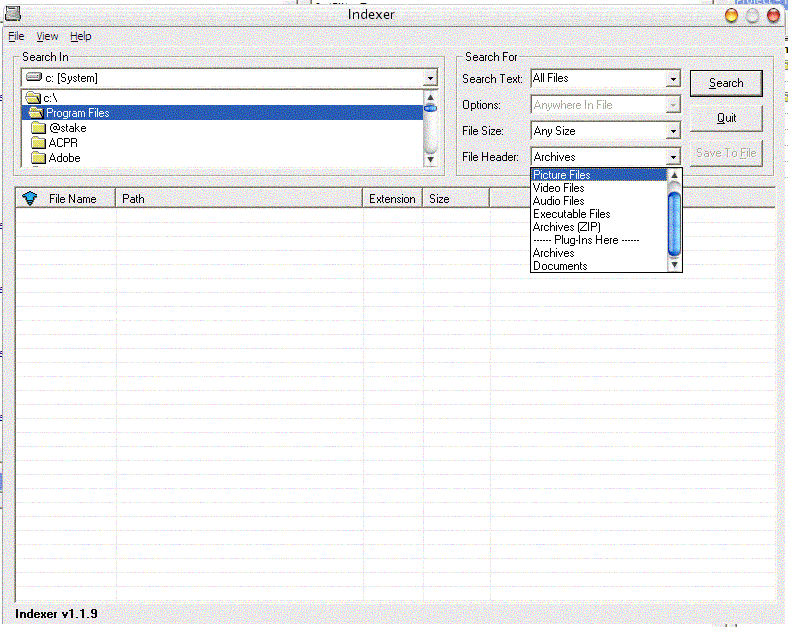Open the Search Text dropdown
The image size is (788, 627).
673,78
